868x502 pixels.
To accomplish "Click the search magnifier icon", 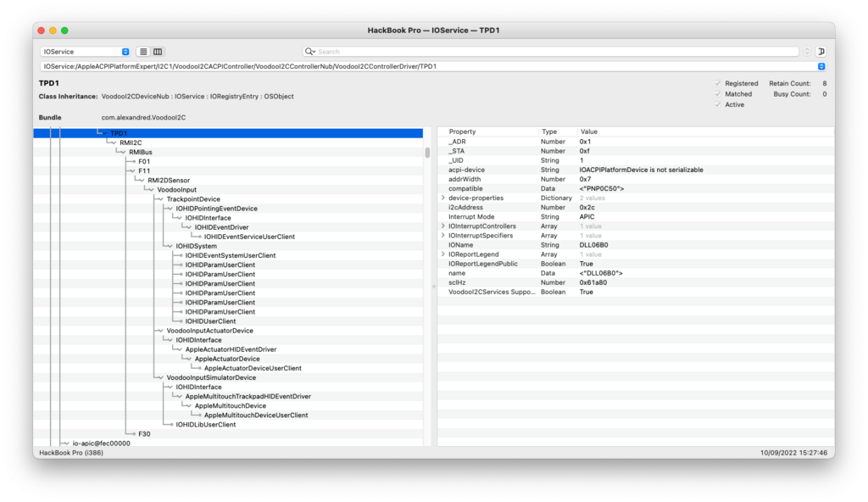I will tap(310, 52).
